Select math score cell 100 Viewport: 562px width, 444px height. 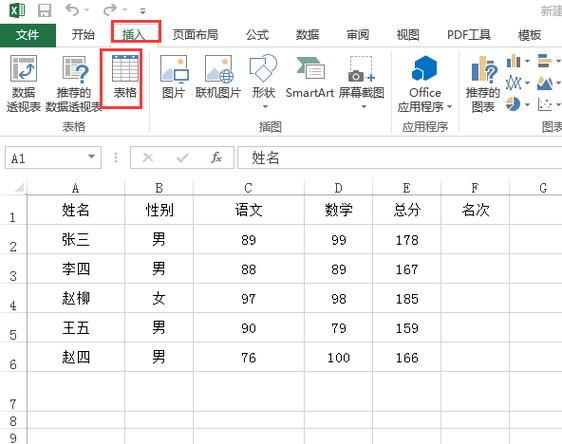(338, 357)
